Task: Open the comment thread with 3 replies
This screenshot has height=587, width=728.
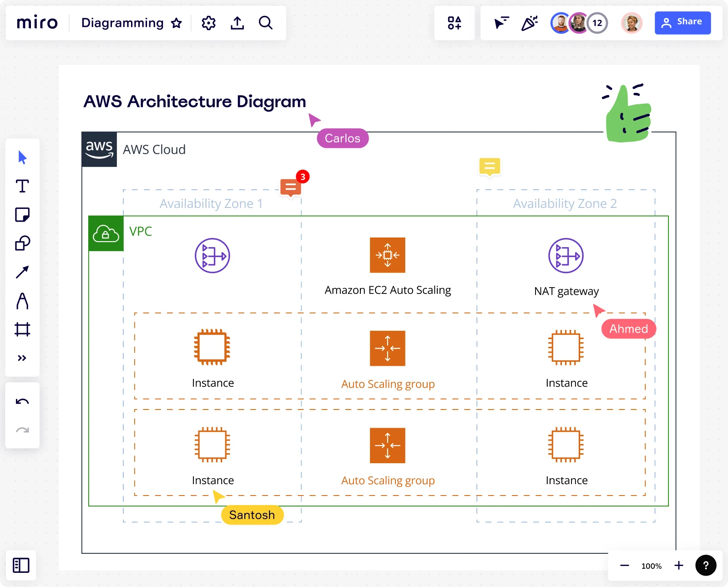Action: [291, 187]
